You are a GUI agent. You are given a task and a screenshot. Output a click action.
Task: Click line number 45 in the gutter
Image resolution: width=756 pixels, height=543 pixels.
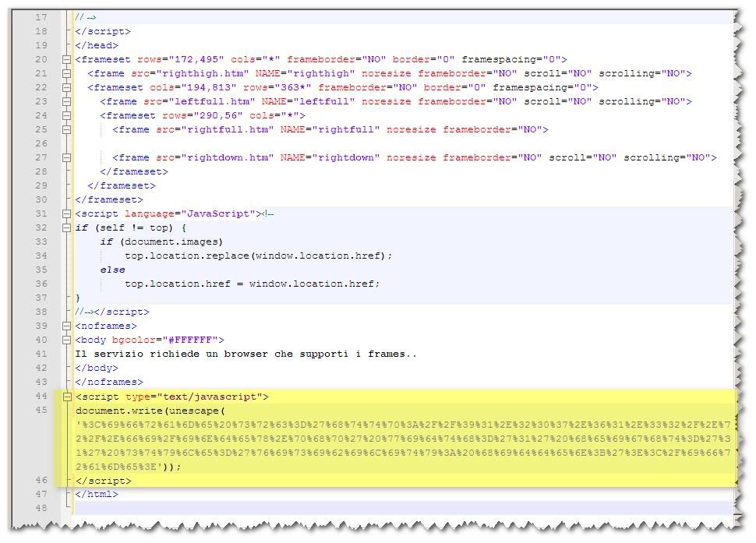(41, 411)
